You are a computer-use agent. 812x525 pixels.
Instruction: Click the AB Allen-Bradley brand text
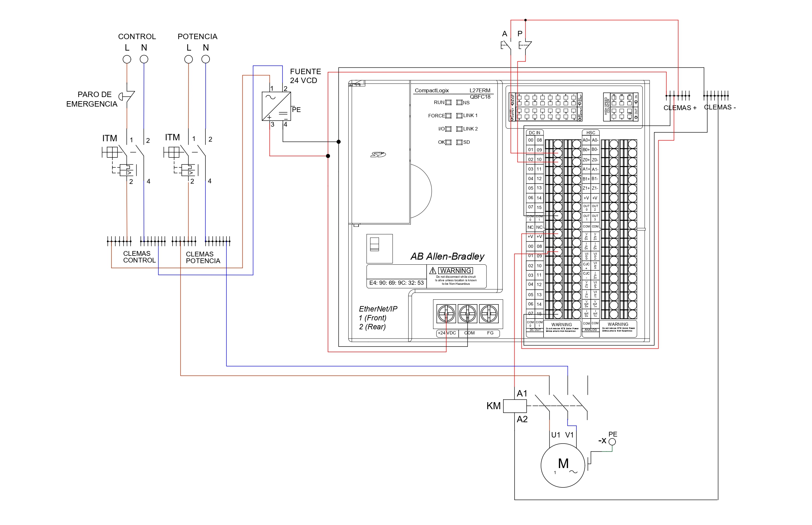coord(447,256)
